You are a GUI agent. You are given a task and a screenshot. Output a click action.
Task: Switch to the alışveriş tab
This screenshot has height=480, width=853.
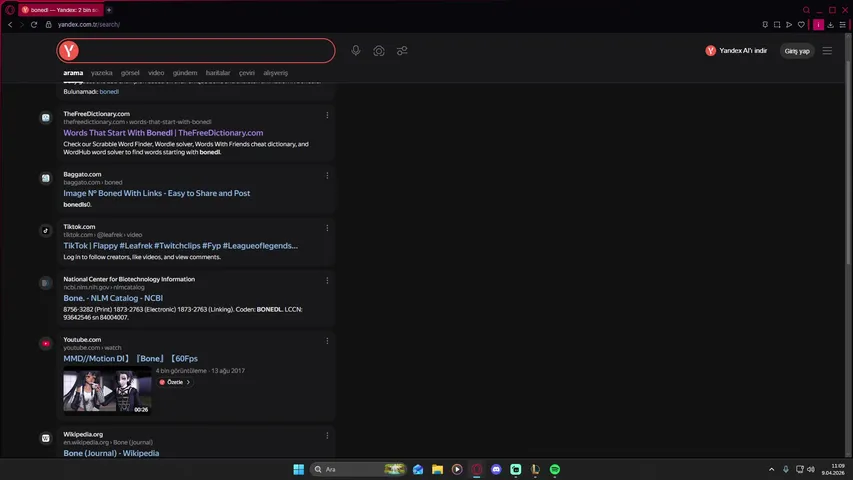pos(275,73)
